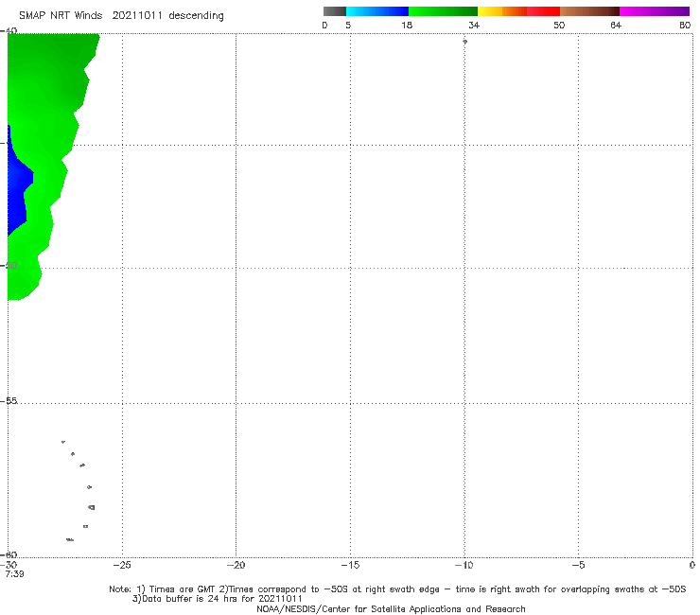Click the color bar label '5'
700x615 pixels.
pyautogui.click(x=348, y=26)
